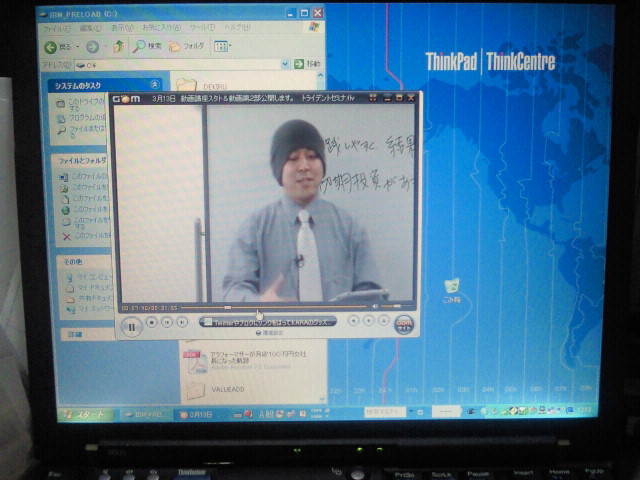The height and width of the screenshot is (480, 640).
Task: Click the round GOM site button
Action: click(x=404, y=324)
